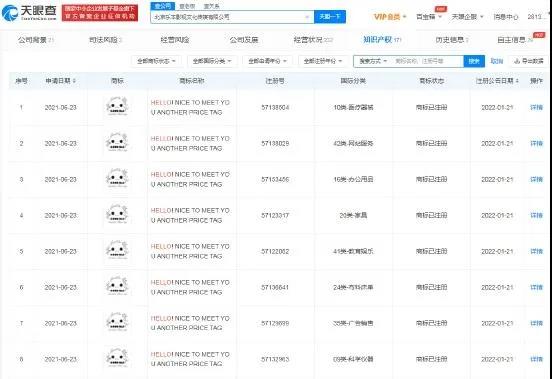Click the blue 搜索 button in filters

point(474,61)
